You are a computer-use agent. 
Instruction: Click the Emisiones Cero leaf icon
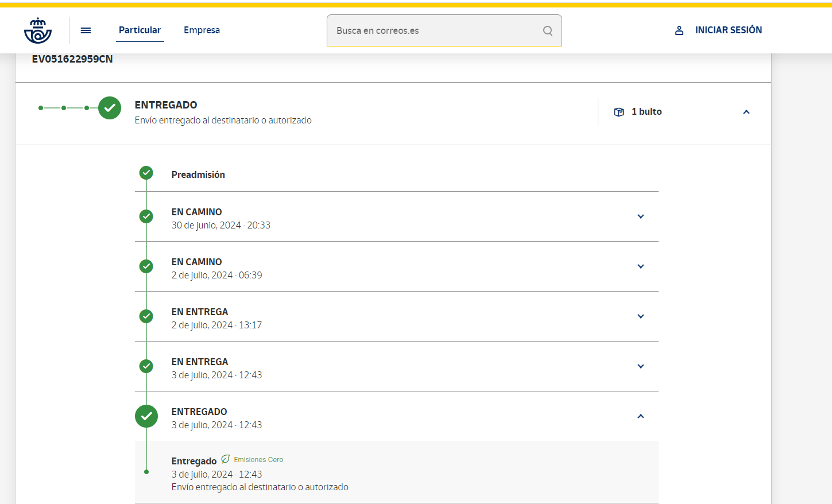point(226,459)
